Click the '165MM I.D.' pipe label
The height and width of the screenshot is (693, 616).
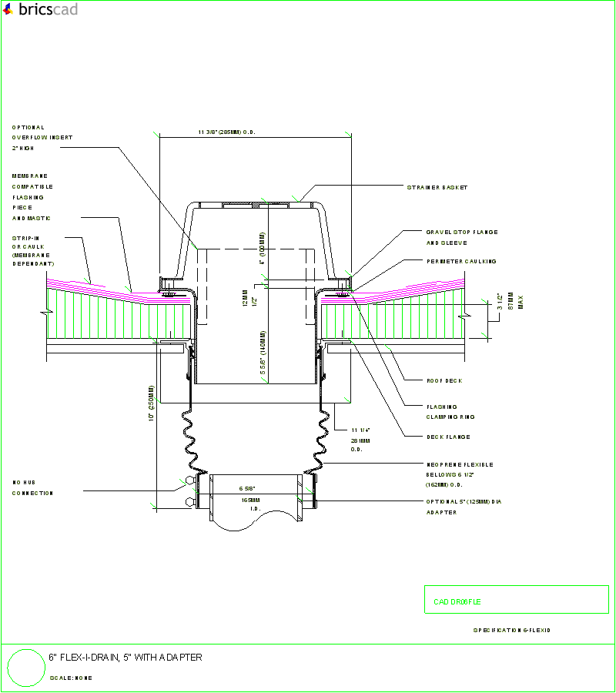pos(250,504)
